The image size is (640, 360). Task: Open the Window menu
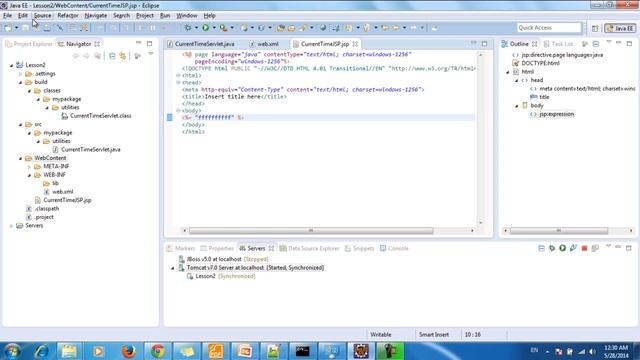click(x=187, y=16)
